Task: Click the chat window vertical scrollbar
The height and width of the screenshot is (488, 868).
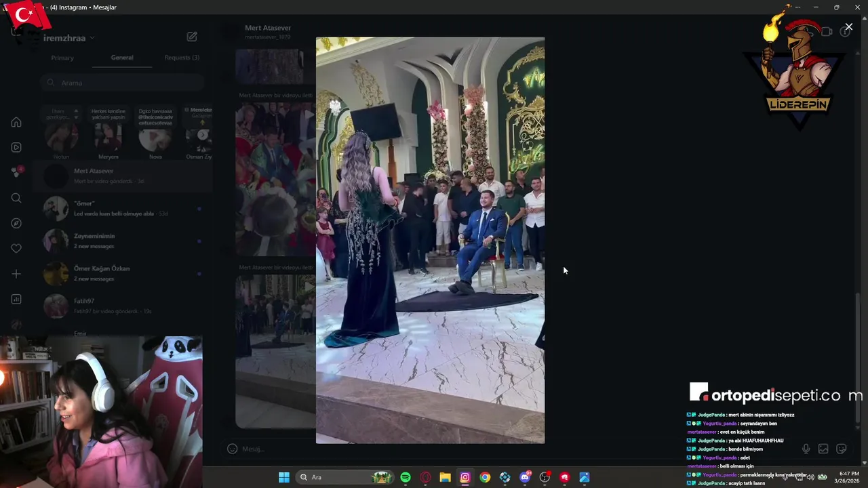Action: [x=859, y=358]
